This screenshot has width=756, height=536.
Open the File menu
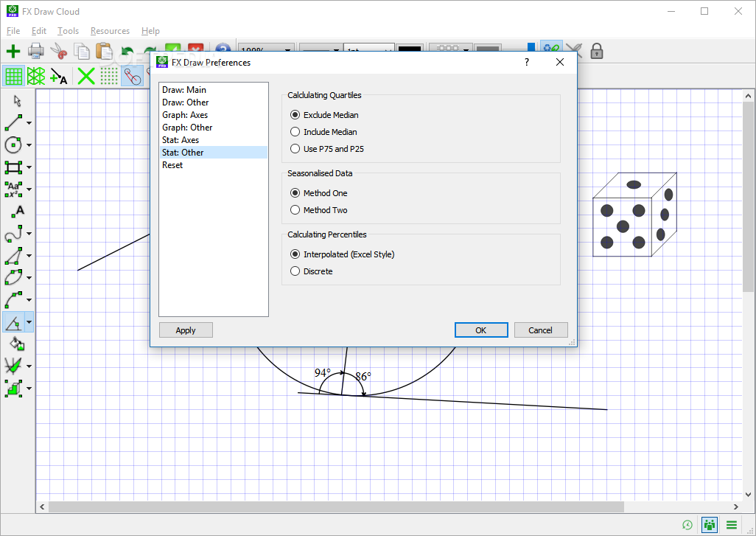coord(13,31)
